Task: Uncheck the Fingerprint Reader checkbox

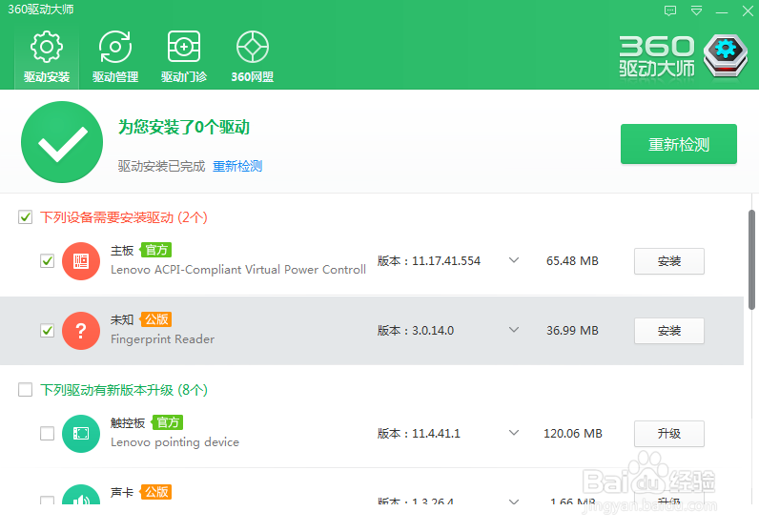Action: pyautogui.click(x=47, y=331)
